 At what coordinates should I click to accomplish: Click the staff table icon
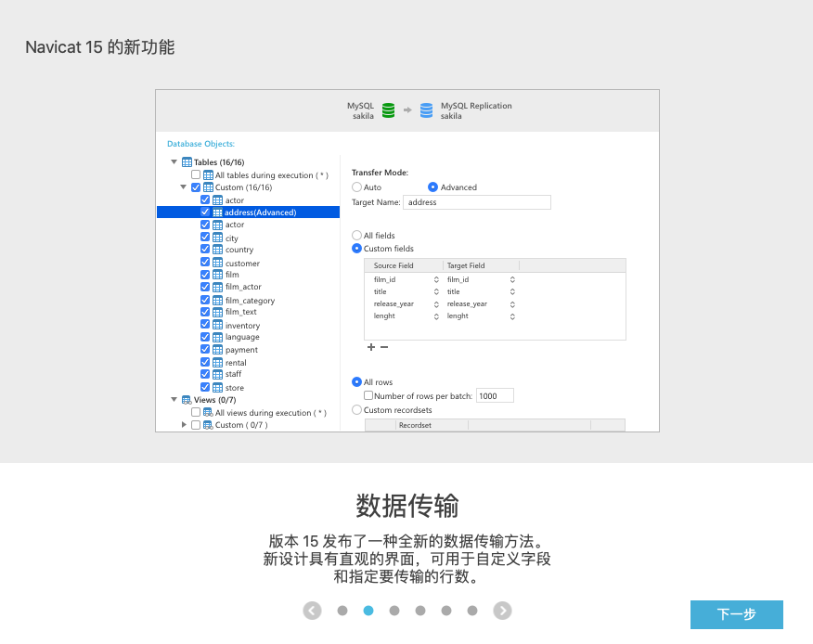pos(217,374)
